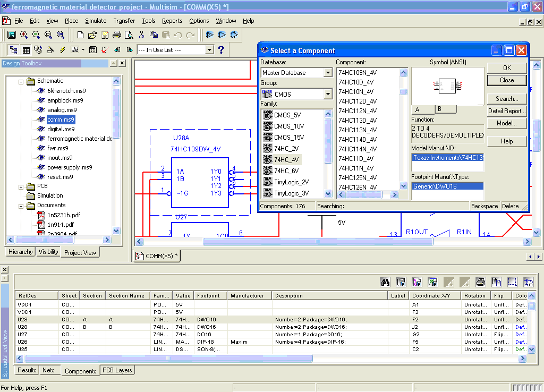The height and width of the screenshot is (392, 544).
Task: Open the Database Manager icon
Action: click(38, 50)
